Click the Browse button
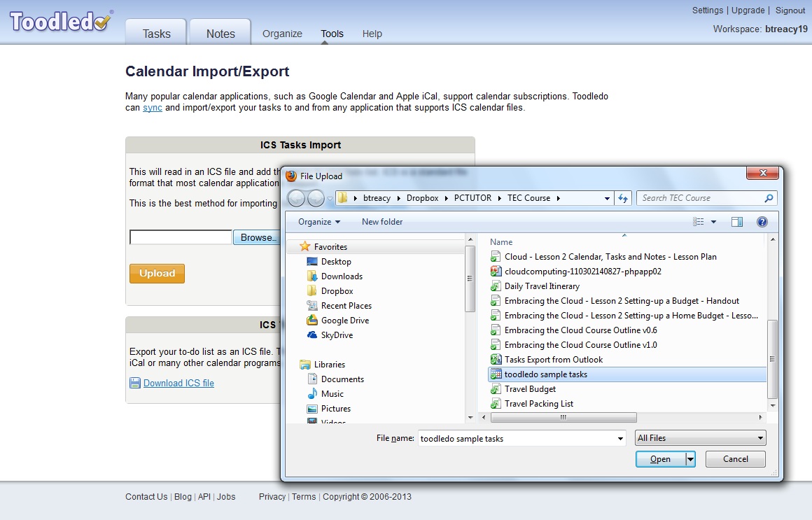812x520 pixels. pos(258,237)
